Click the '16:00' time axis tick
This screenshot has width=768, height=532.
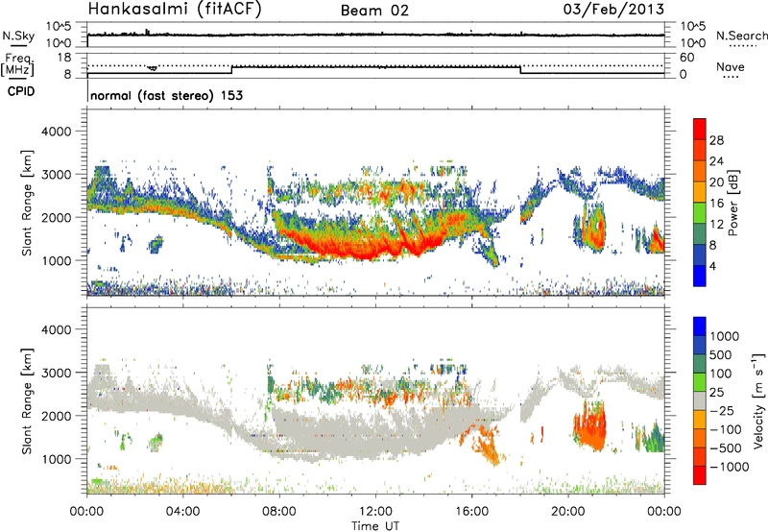pyautogui.click(x=471, y=512)
